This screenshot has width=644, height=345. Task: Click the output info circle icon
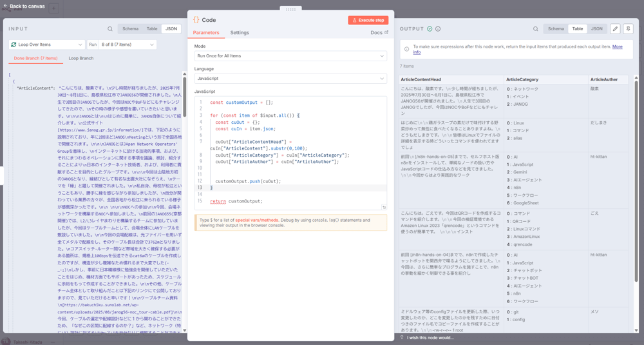[x=438, y=29]
